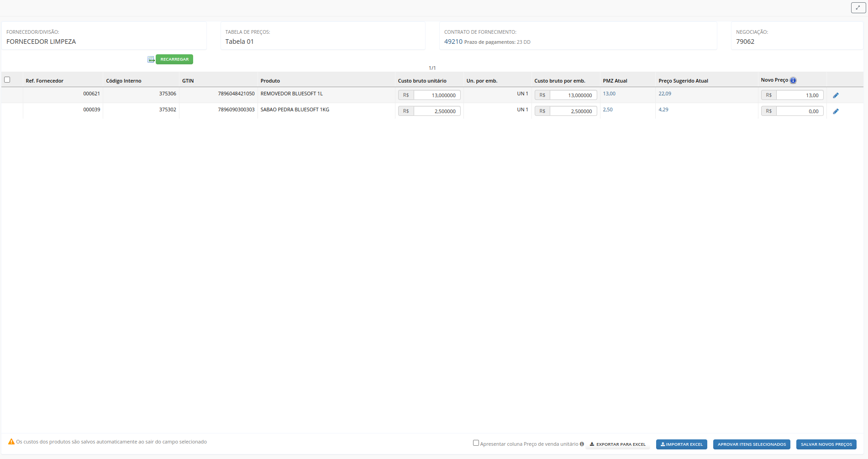868x459 pixels.
Task: Click the fullscreen expand icon
Action: pos(858,8)
